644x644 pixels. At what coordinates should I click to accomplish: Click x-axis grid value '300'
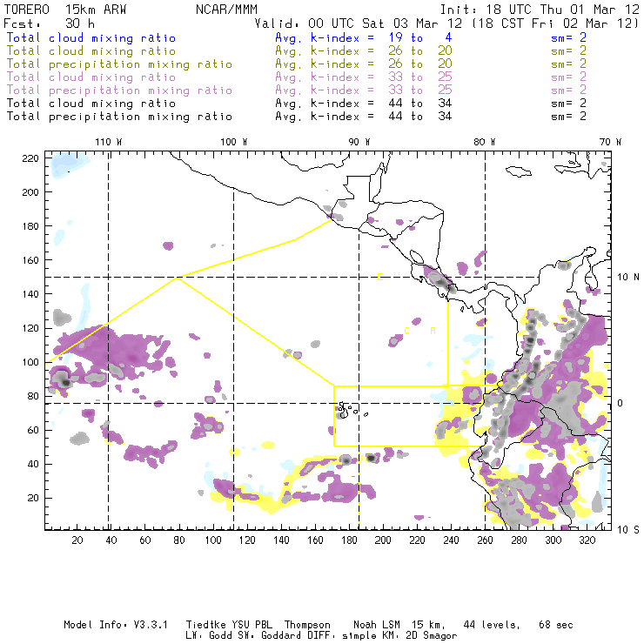(553, 540)
